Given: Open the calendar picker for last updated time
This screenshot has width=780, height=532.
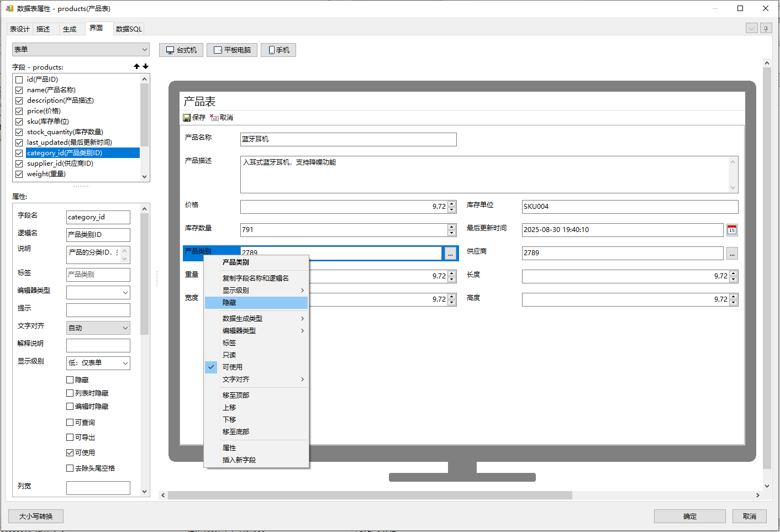Looking at the screenshot, I should [732, 230].
